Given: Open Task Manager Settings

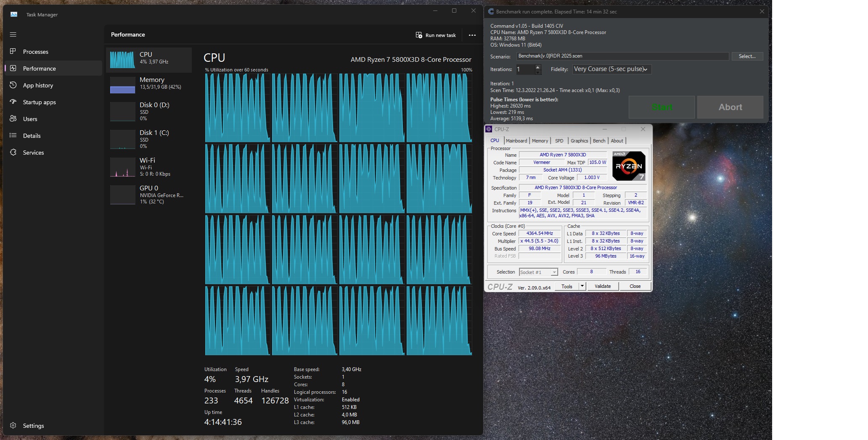Looking at the screenshot, I should [53, 426].
